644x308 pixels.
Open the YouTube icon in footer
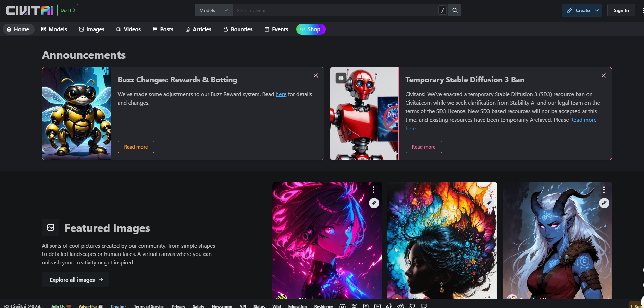click(377, 306)
